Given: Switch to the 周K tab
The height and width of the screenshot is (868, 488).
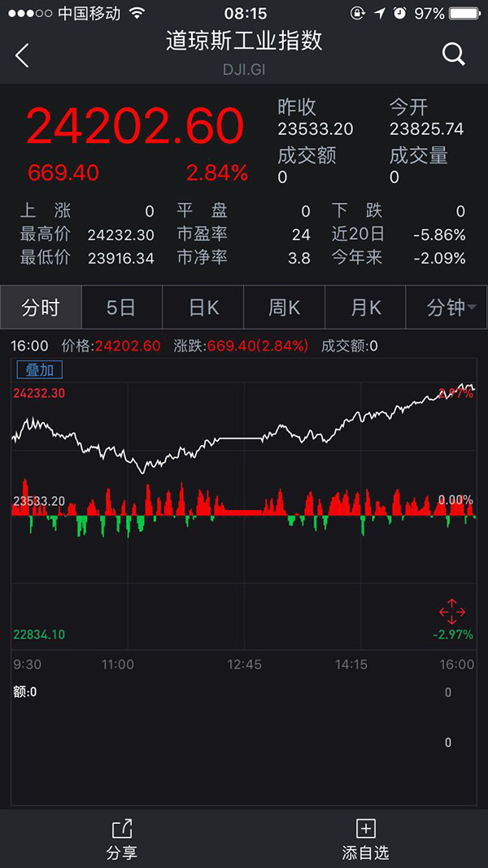Looking at the screenshot, I should click(x=285, y=308).
